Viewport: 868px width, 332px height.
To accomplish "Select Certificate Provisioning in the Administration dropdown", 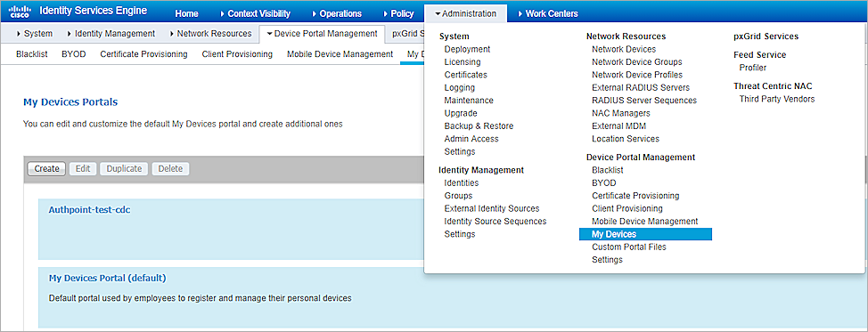I will [635, 195].
